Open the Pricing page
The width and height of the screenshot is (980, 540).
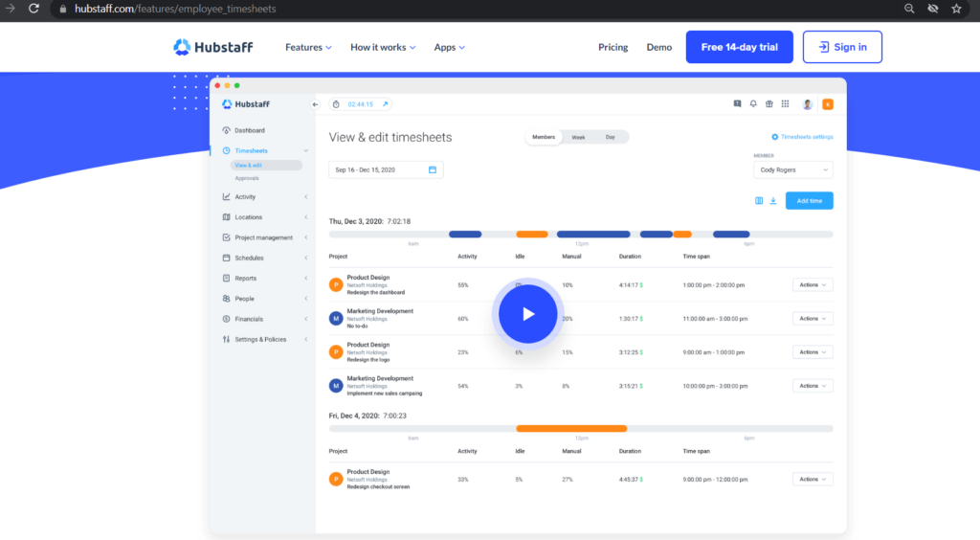click(x=612, y=47)
